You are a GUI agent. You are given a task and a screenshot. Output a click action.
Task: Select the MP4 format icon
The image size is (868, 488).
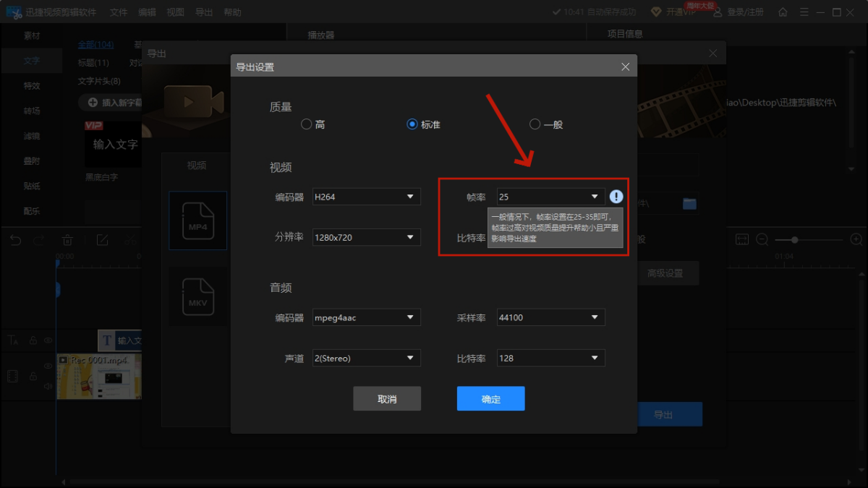point(197,221)
